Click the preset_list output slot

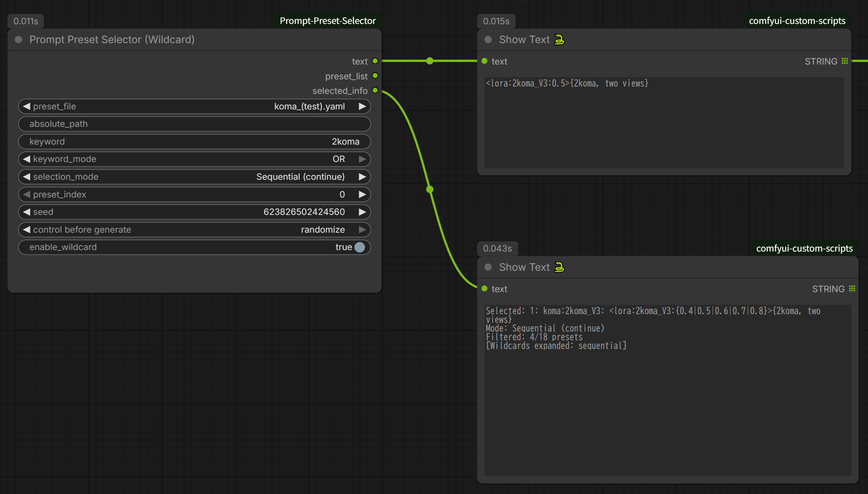(375, 76)
